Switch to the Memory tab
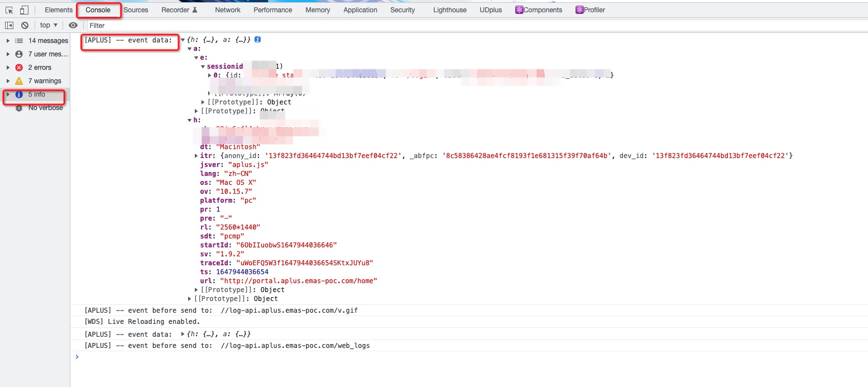 click(x=318, y=10)
